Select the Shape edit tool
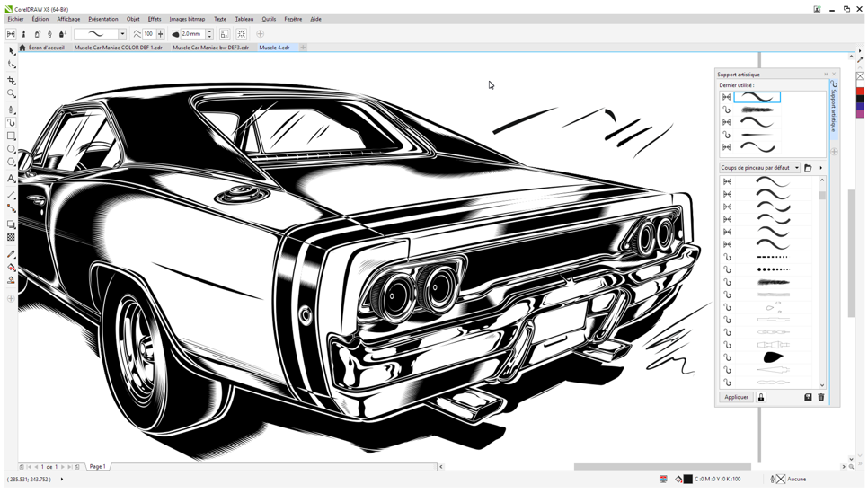868x493 pixels. [11, 65]
